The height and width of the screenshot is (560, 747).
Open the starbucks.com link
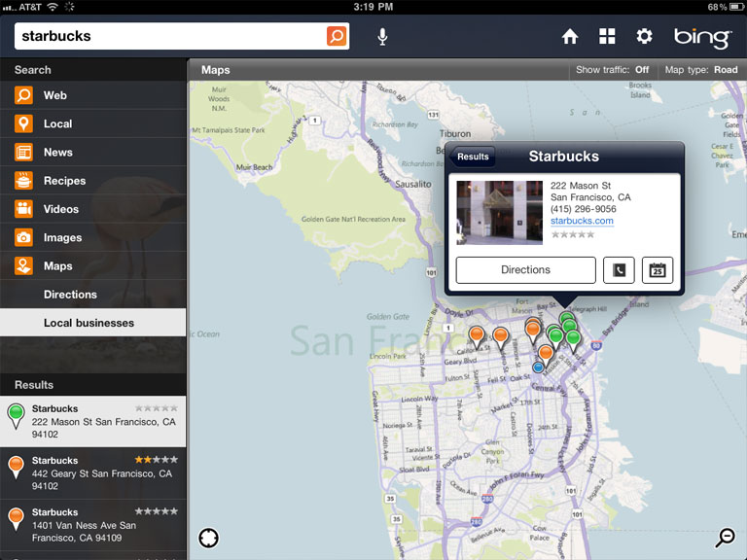pos(582,221)
